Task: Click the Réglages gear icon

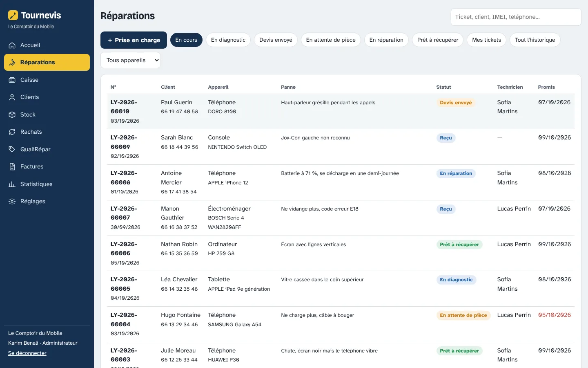Action: click(x=12, y=201)
